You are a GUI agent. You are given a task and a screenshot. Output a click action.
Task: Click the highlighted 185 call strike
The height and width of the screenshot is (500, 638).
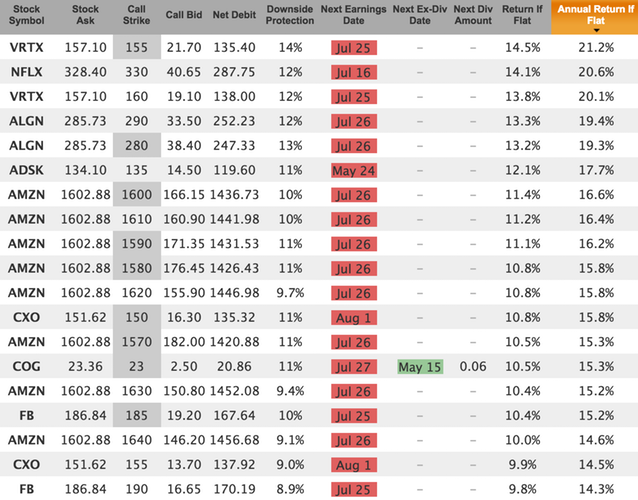pos(137,415)
